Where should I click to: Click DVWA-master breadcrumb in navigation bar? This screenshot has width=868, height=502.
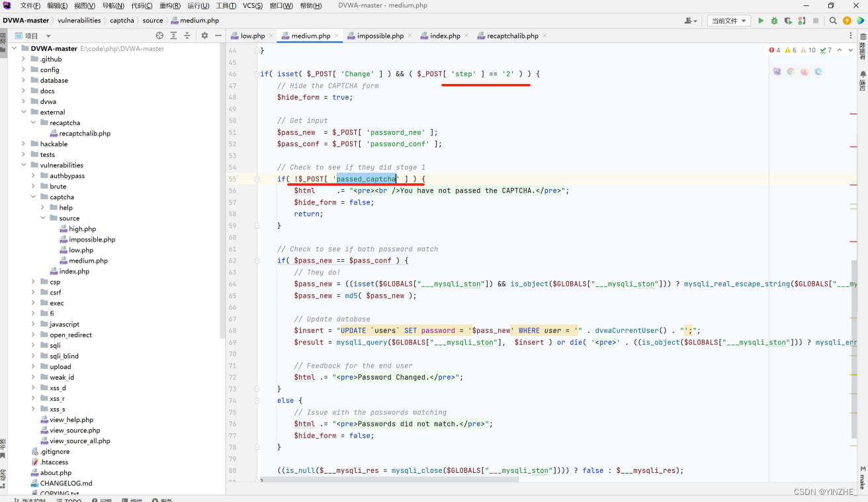click(26, 21)
